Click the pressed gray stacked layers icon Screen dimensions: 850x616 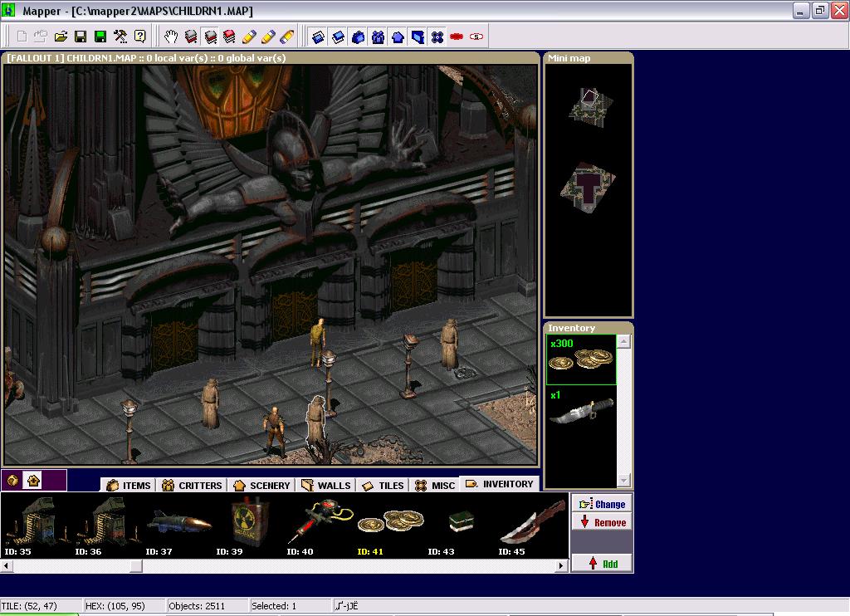point(210,37)
